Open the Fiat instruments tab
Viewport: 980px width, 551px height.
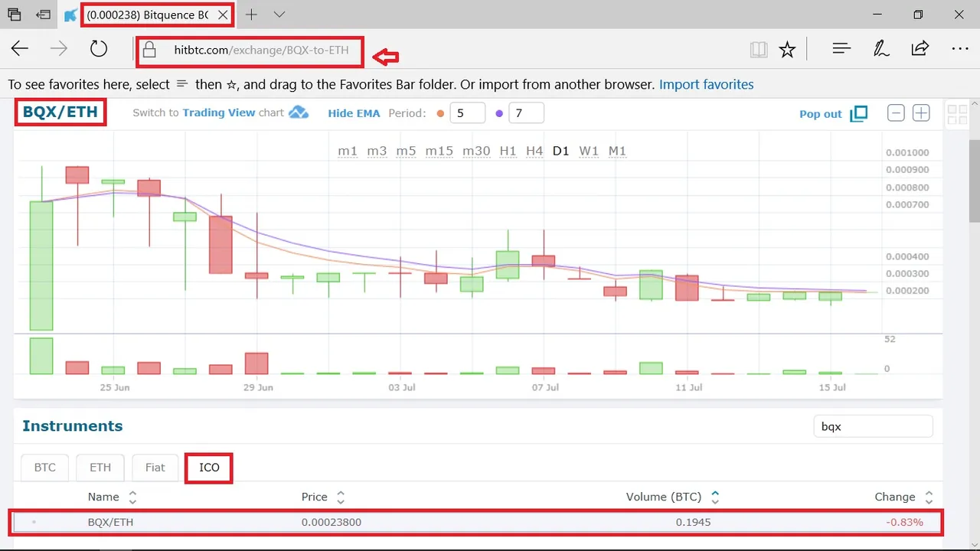[x=155, y=468]
